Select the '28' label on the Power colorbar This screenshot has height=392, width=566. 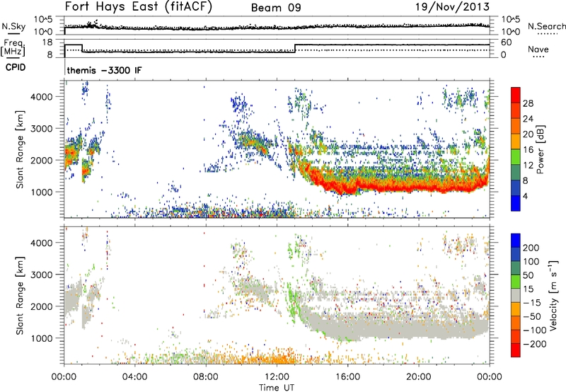(528, 103)
